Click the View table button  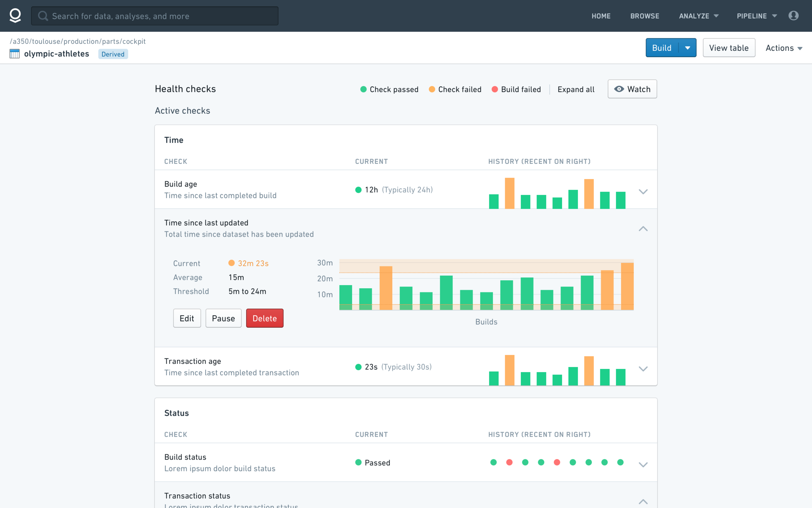(729, 48)
